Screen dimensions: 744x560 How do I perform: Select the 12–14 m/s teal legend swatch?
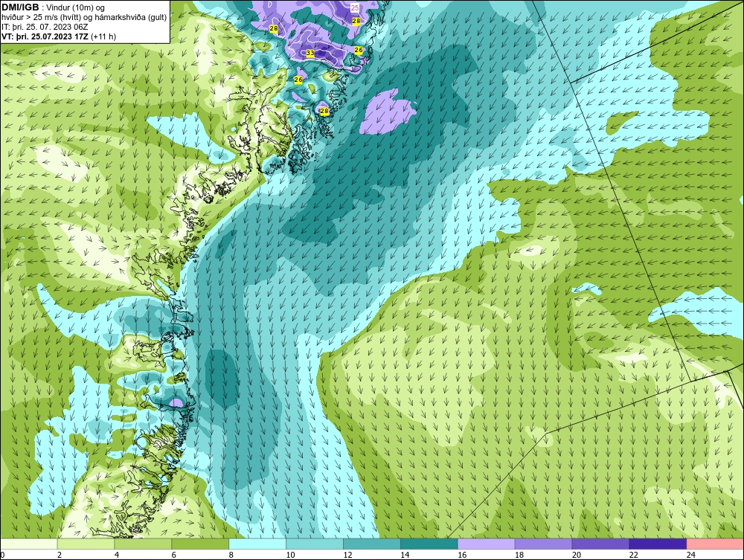(x=371, y=544)
